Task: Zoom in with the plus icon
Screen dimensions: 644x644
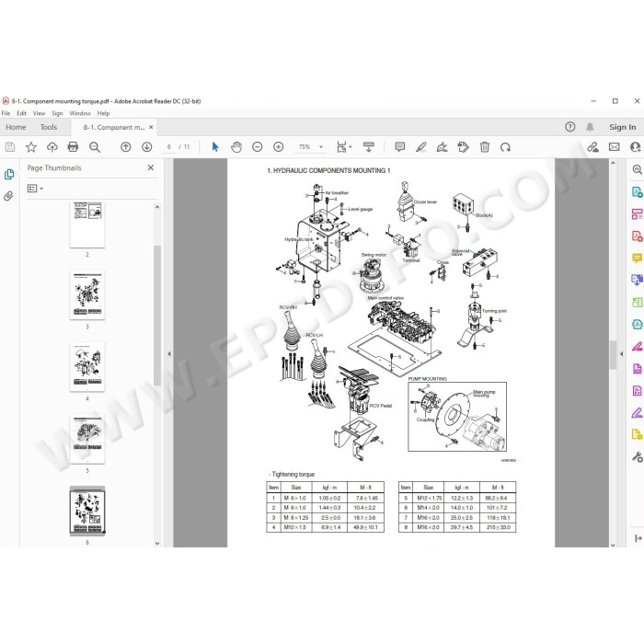Action: pyautogui.click(x=279, y=147)
